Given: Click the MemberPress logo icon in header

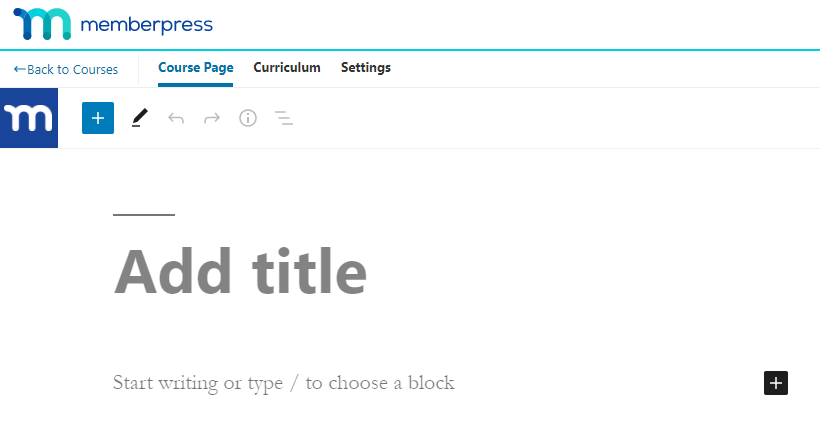Looking at the screenshot, I should coord(42,24).
